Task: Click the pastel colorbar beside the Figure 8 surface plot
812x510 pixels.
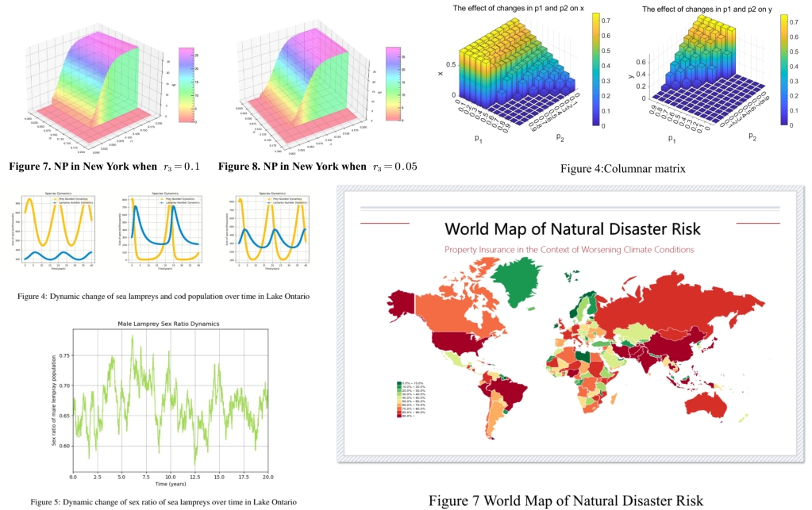Action: click(x=394, y=84)
